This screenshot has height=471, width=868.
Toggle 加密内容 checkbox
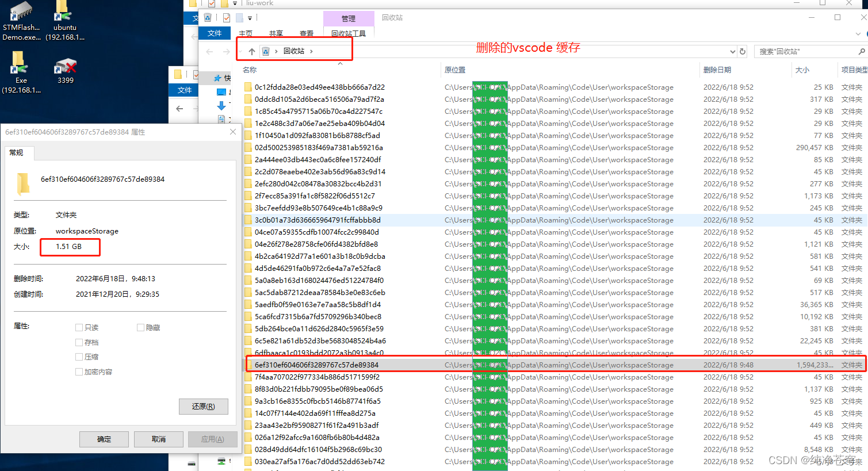pyautogui.click(x=79, y=372)
